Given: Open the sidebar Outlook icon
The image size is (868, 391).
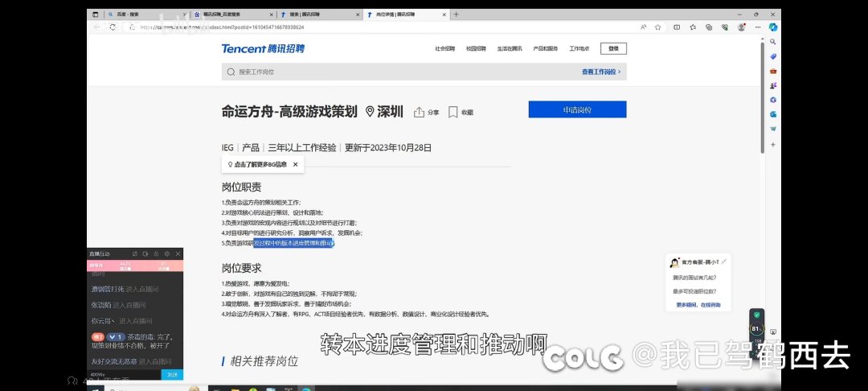Looking at the screenshot, I should [773, 114].
